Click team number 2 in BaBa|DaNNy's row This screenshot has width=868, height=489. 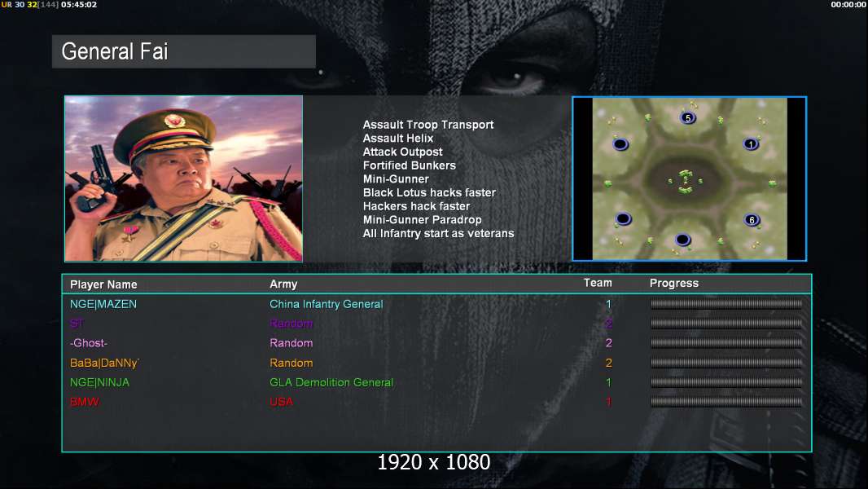click(x=608, y=363)
